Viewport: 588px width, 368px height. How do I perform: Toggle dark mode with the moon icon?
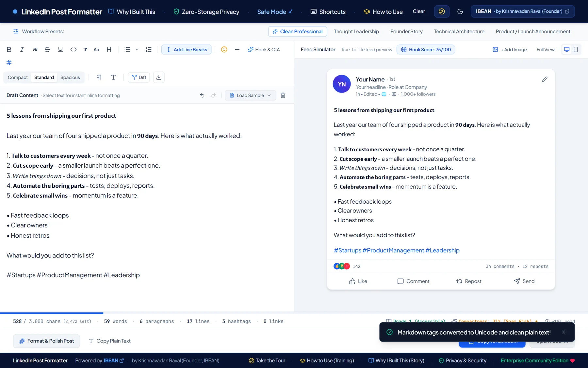[x=460, y=11]
